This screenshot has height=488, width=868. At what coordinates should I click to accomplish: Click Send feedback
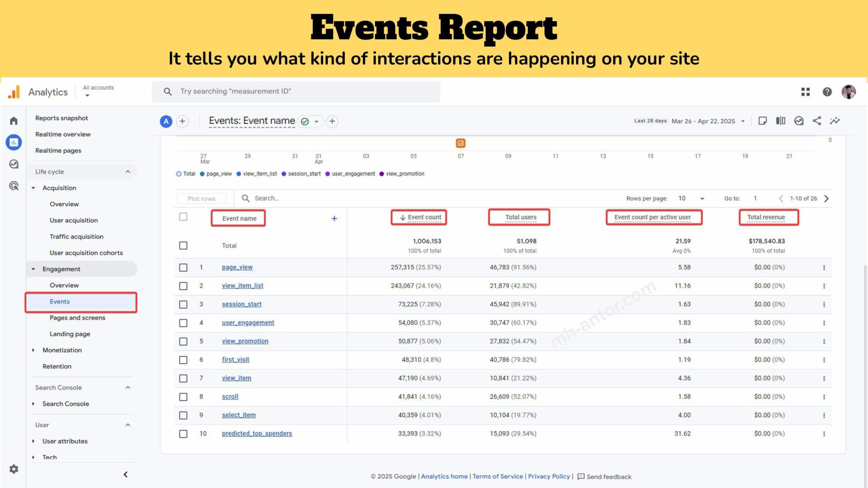point(605,476)
